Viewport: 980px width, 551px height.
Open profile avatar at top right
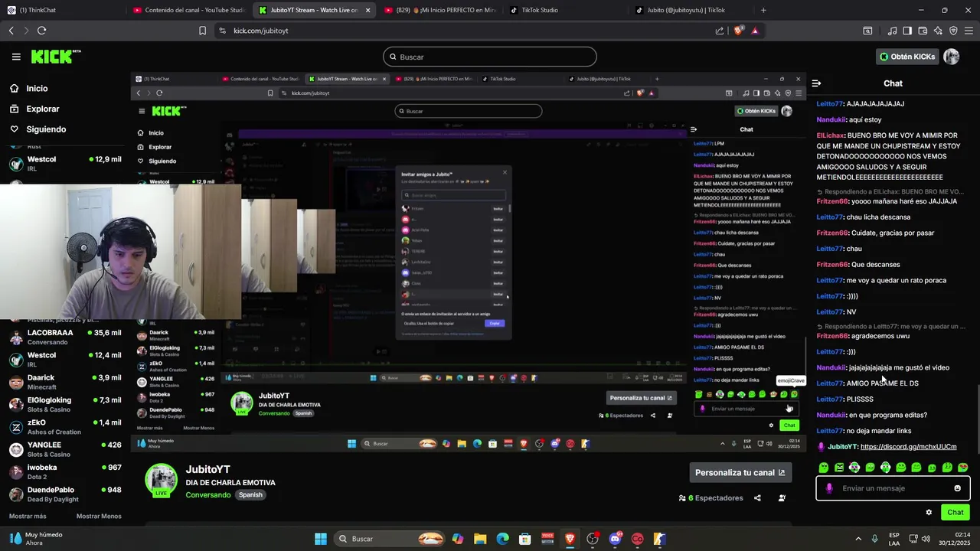pos(951,57)
